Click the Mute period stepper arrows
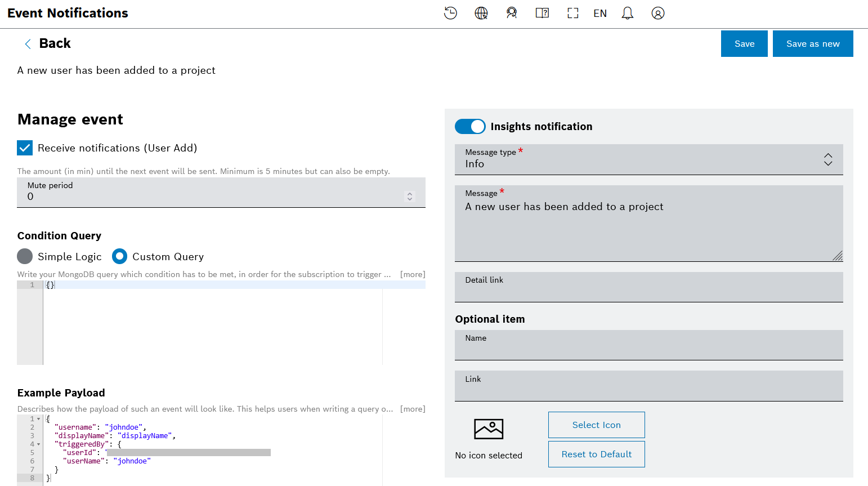 coord(410,196)
